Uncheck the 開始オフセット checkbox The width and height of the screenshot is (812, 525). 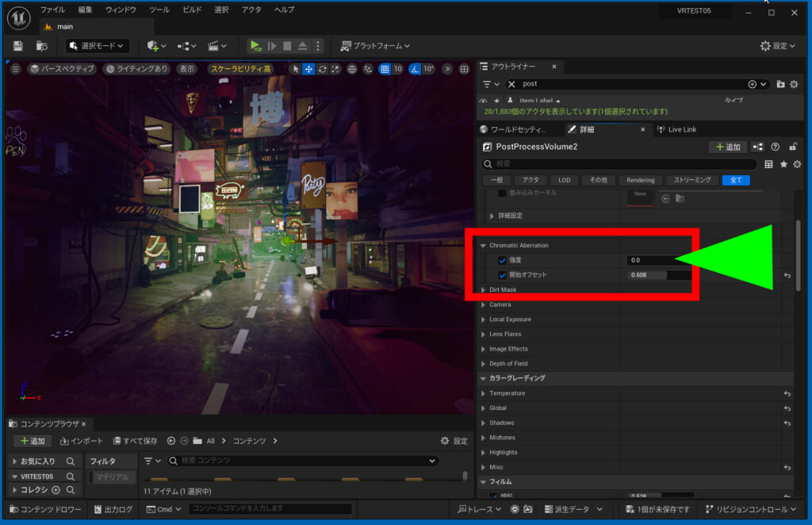tap(502, 274)
